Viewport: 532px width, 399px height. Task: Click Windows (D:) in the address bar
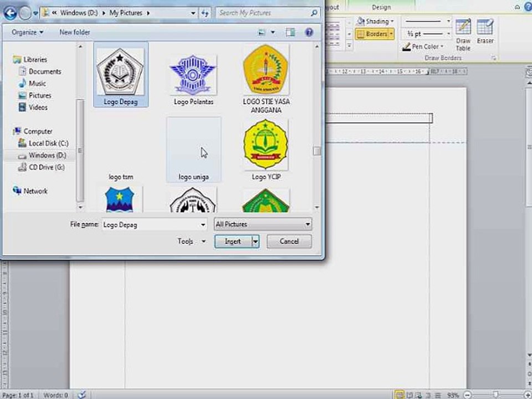79,13
